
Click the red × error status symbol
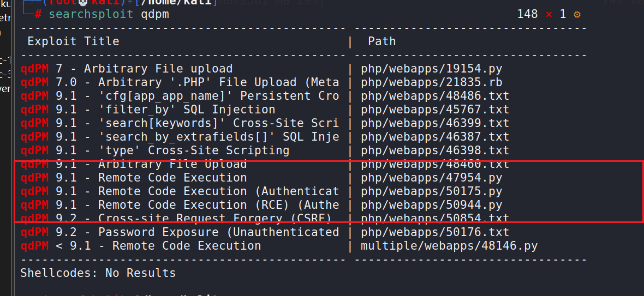[x=549, y=14]
